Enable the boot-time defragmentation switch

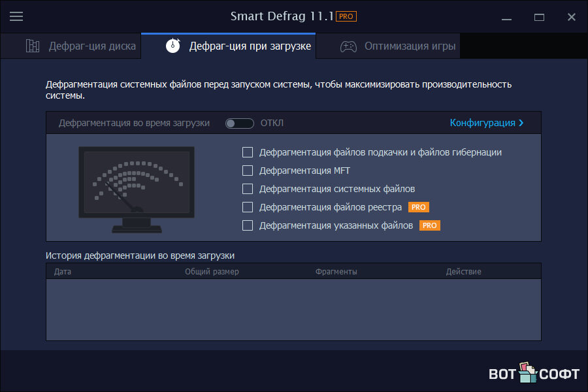[239, 123]
